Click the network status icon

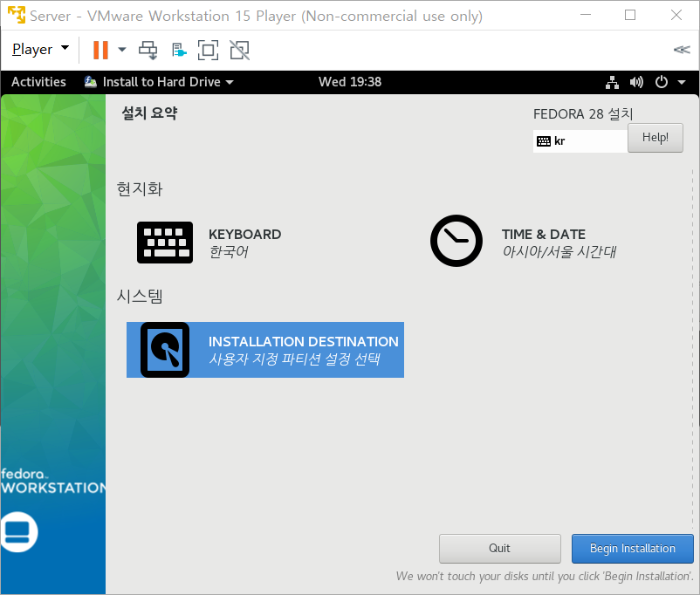click(612, 82)
